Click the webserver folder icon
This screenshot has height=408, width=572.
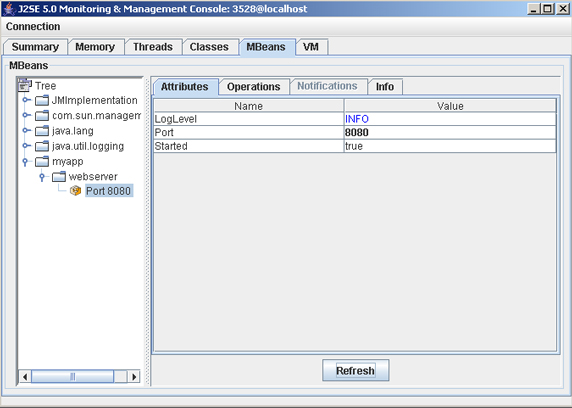pos(59,177)
